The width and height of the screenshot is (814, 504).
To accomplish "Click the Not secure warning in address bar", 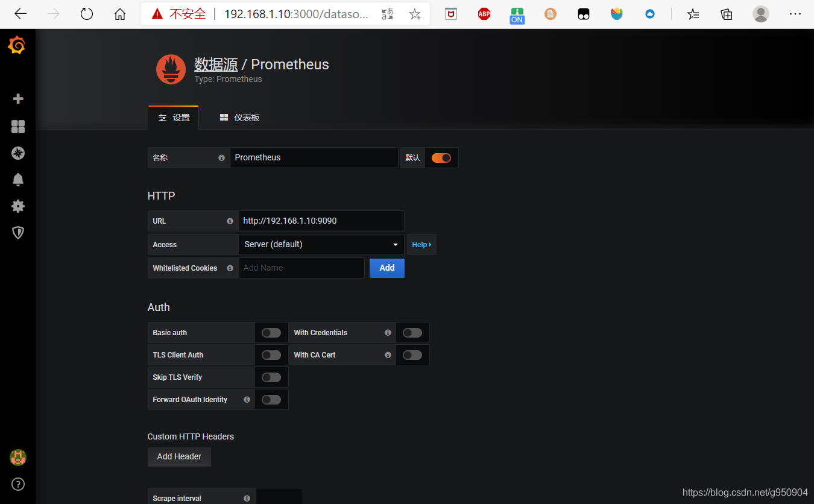I will (x=179, y=14).
